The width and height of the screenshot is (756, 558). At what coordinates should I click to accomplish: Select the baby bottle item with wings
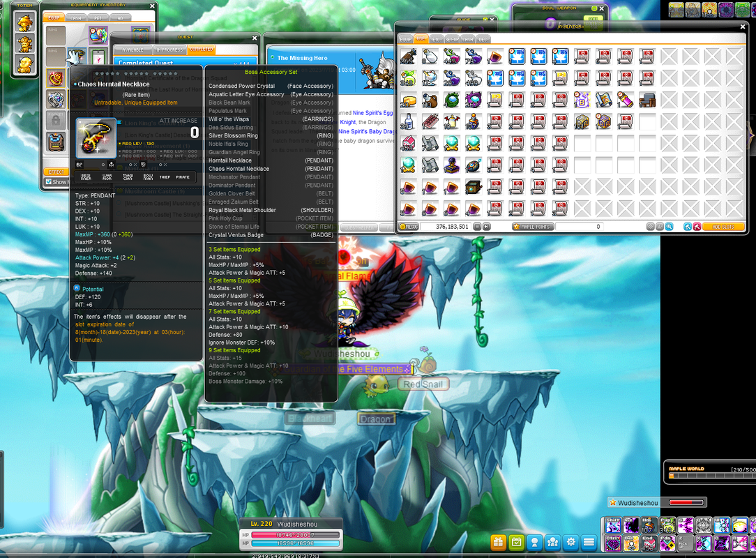(x=452, y=121)
